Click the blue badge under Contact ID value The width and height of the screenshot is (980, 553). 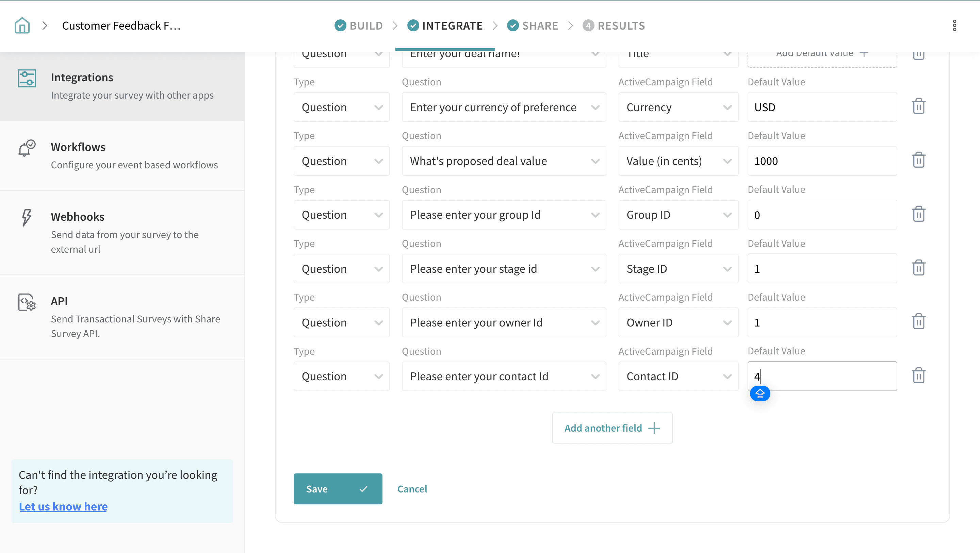pos(760,393)
